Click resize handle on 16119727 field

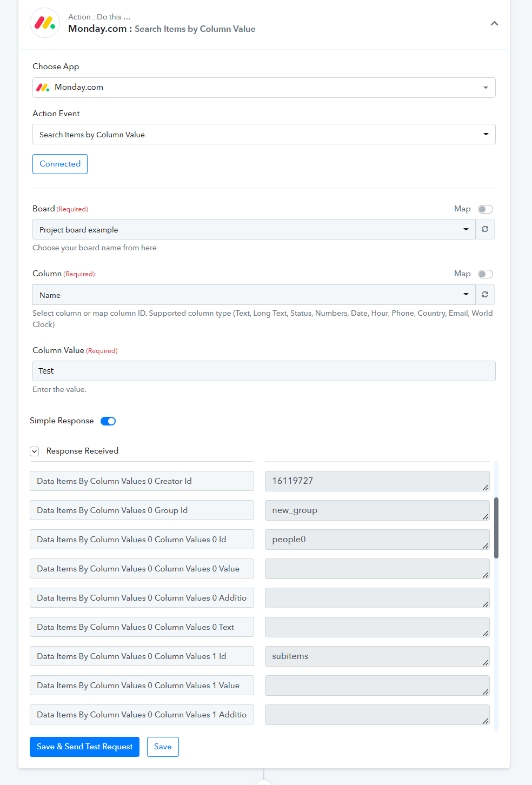click(486, 488)
